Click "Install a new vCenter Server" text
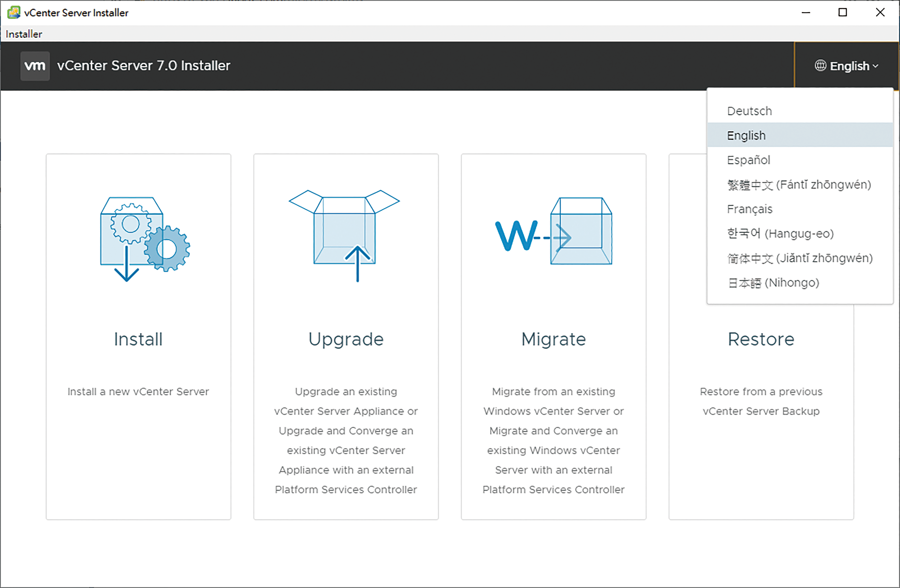Viewport: 900px width, 588px height. (138, 391)
